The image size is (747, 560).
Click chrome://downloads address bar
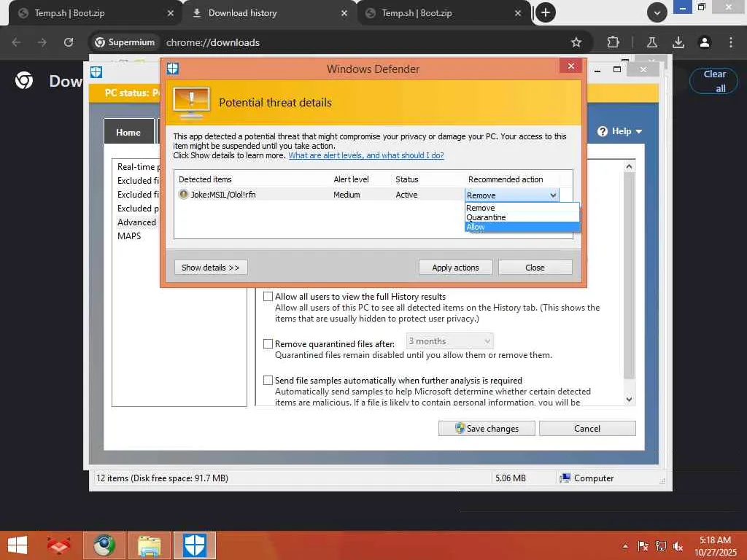click(212, 42)
